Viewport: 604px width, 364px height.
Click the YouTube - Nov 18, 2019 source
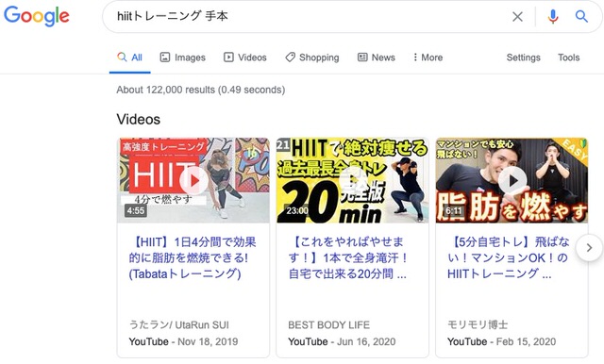click(183, 341)
